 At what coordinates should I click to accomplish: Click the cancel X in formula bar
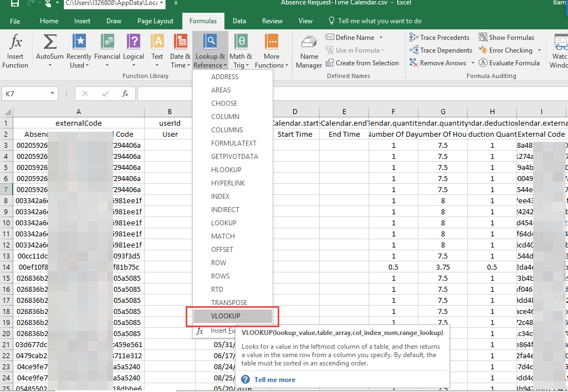85,94
